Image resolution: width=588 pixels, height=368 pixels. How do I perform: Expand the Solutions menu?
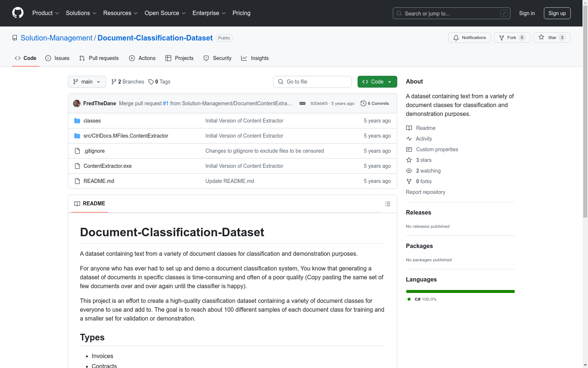[x=81, y=13]
